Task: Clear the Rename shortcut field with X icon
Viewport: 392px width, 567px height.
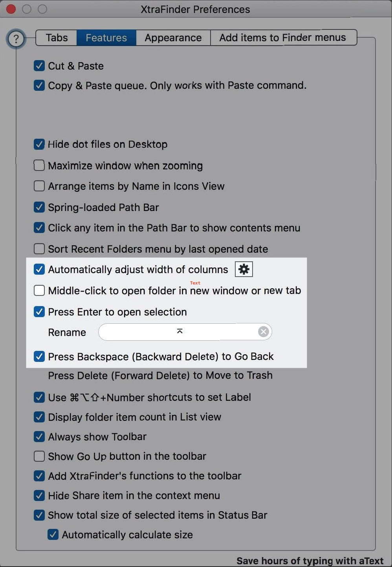Action: tap(263, 332)
